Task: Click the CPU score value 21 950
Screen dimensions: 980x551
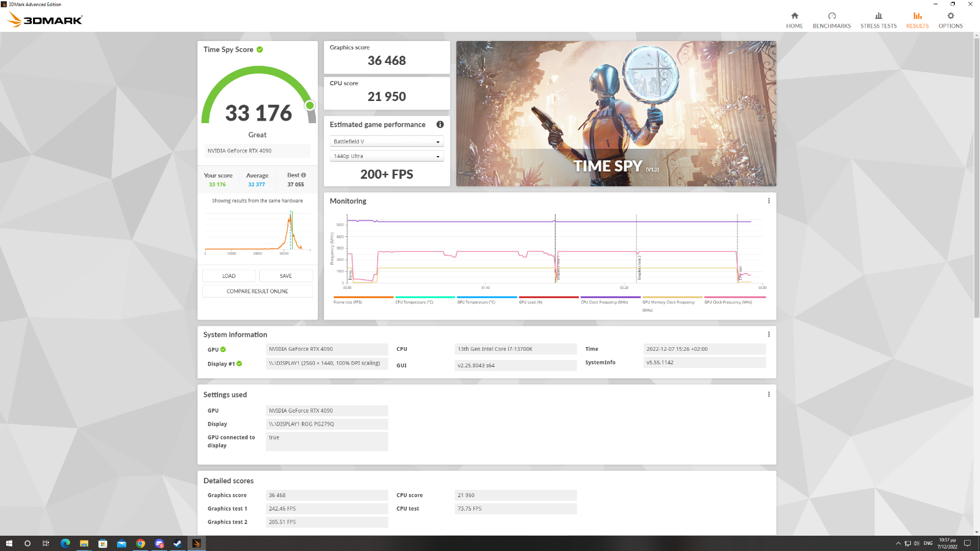Action: 386,97
